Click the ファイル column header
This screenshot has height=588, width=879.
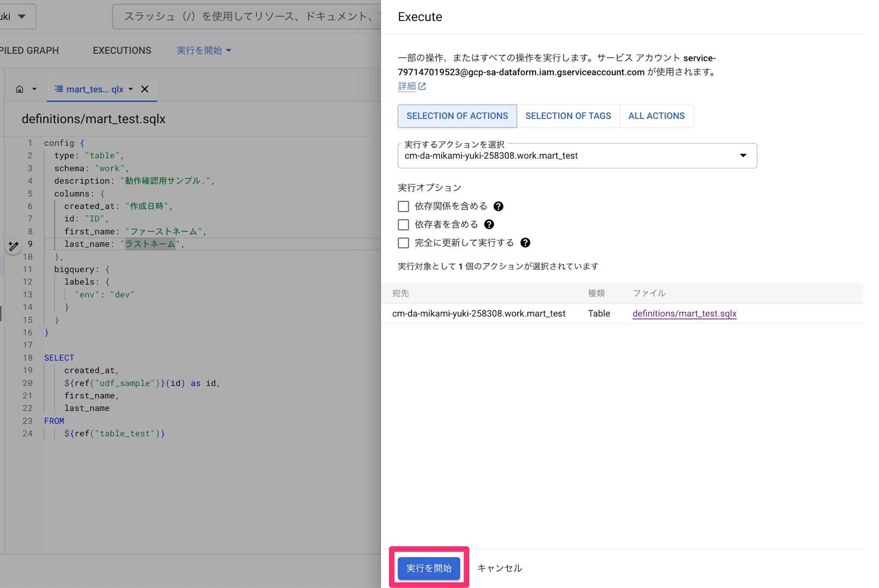(649, 293)
